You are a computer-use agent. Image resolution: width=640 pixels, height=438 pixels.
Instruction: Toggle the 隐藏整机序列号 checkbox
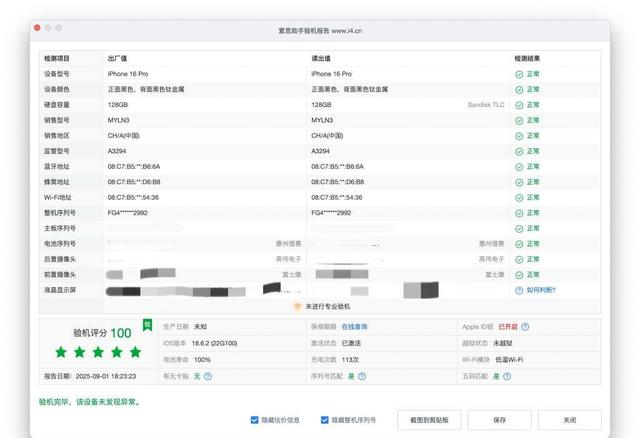click(x=325, y=420)
